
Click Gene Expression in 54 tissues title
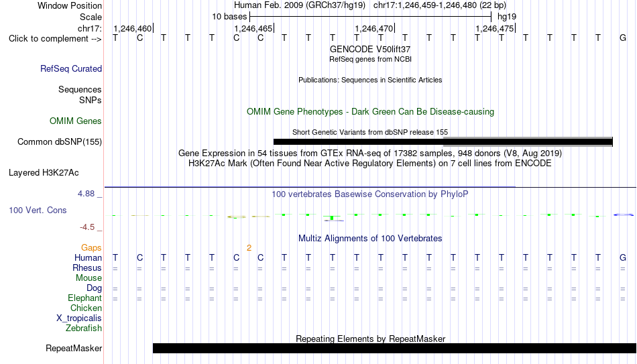point(370,153)
